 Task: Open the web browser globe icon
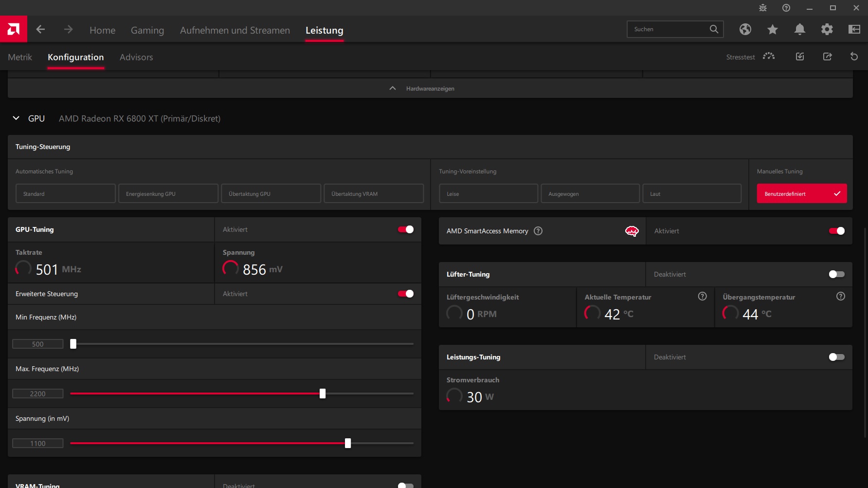(x=745, y=29)
